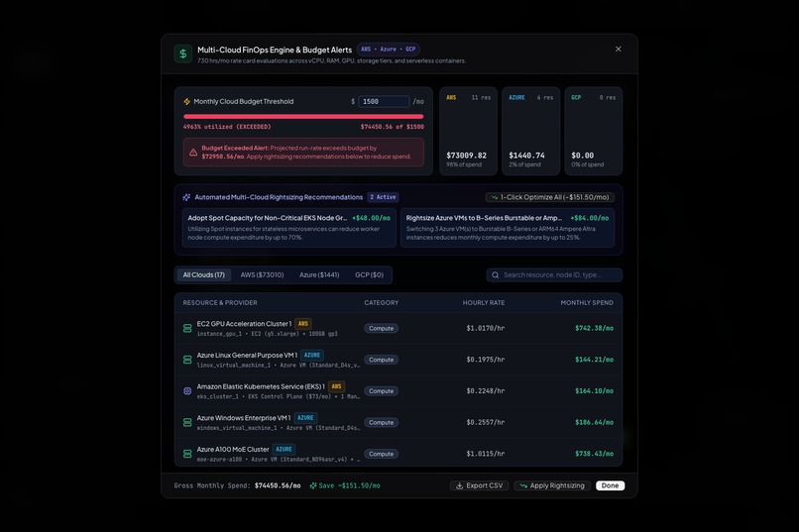Image resolution: width=799 pixels, height=532 pixels.
Task: Switch to the Azure ($1441) tab
Action: tap(319, 274)
